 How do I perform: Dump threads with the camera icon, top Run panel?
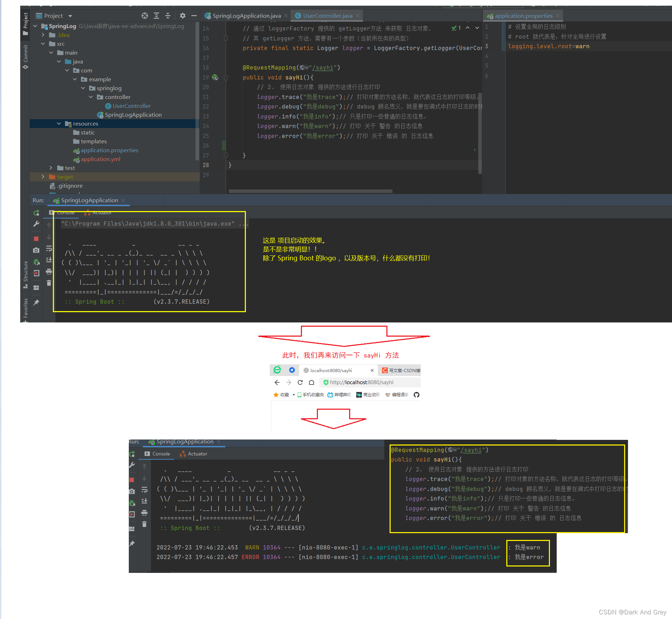[x=36, y=250]
